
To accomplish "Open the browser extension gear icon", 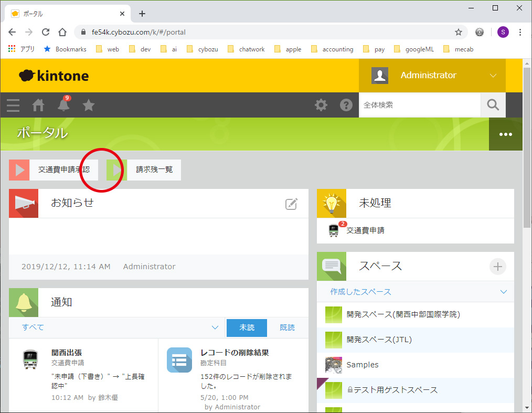I will (480, 32).
